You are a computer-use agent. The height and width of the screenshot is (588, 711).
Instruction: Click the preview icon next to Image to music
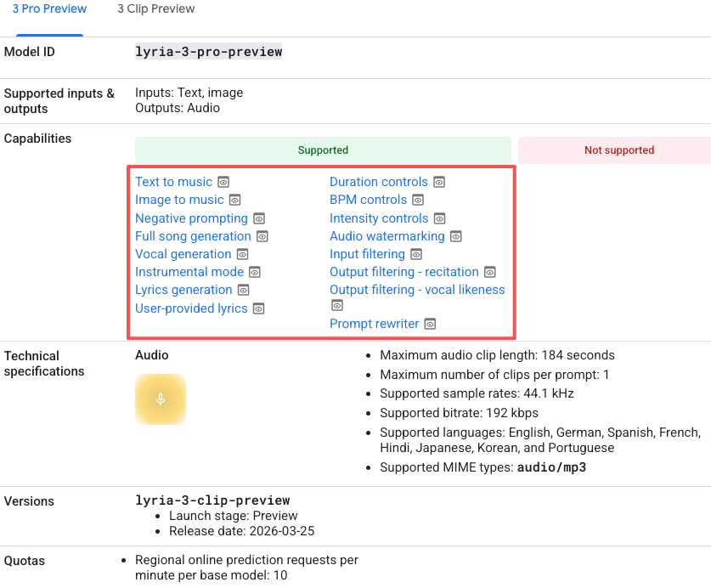tap(234, 200)
